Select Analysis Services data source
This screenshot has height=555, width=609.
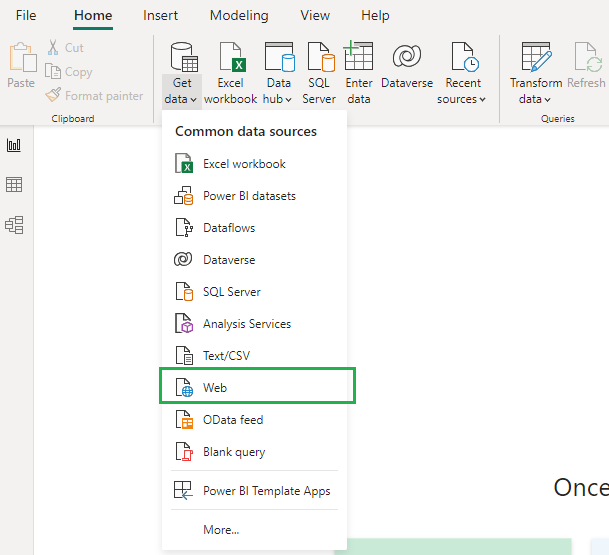pyautogui.click(x=254, y=324)
